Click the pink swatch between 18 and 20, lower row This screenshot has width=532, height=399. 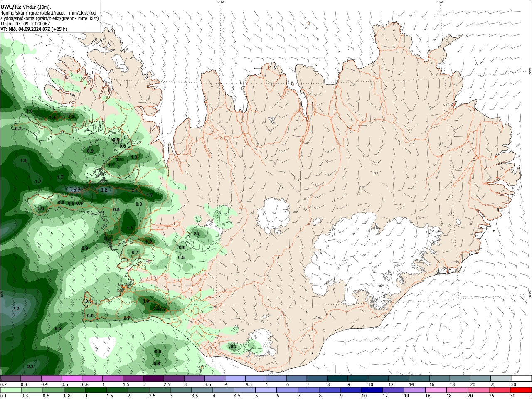pyautogui.click(x=456, y=390)
